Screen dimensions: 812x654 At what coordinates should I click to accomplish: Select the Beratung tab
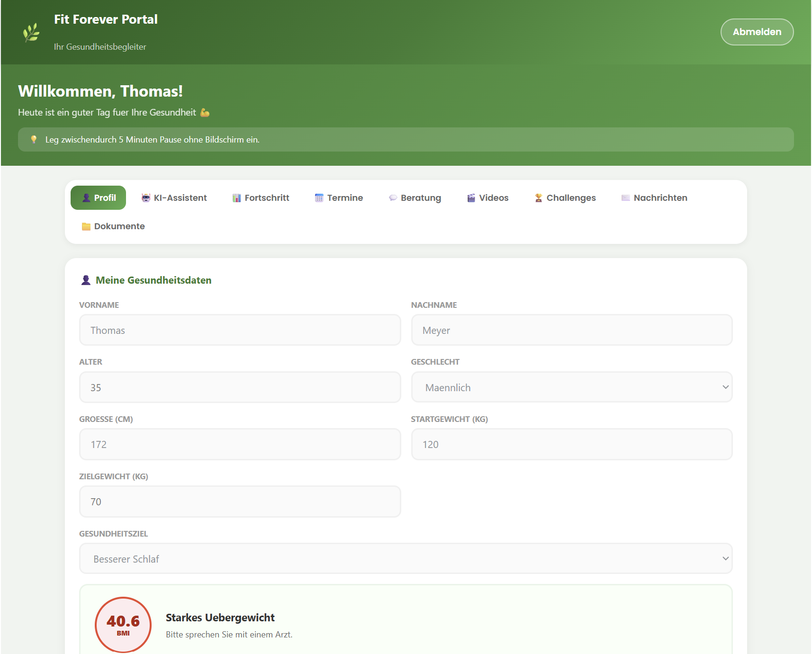pos(415,198)
